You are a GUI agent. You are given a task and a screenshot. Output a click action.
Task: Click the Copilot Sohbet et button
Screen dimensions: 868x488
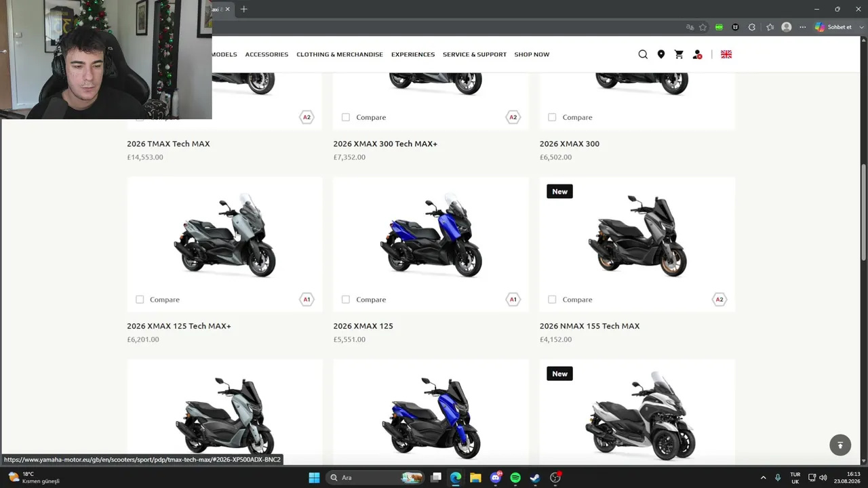click(x=833, y=27)
